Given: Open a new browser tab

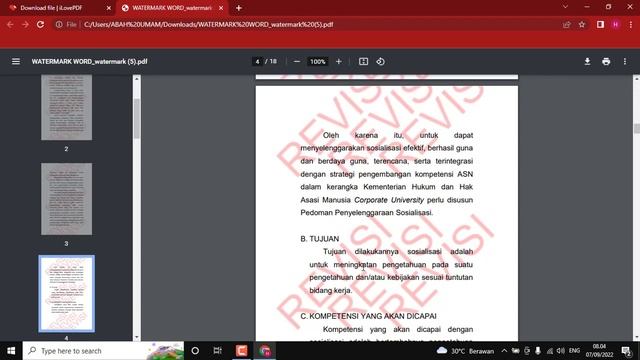Looking at the screenshot, I should coord(239,8).
